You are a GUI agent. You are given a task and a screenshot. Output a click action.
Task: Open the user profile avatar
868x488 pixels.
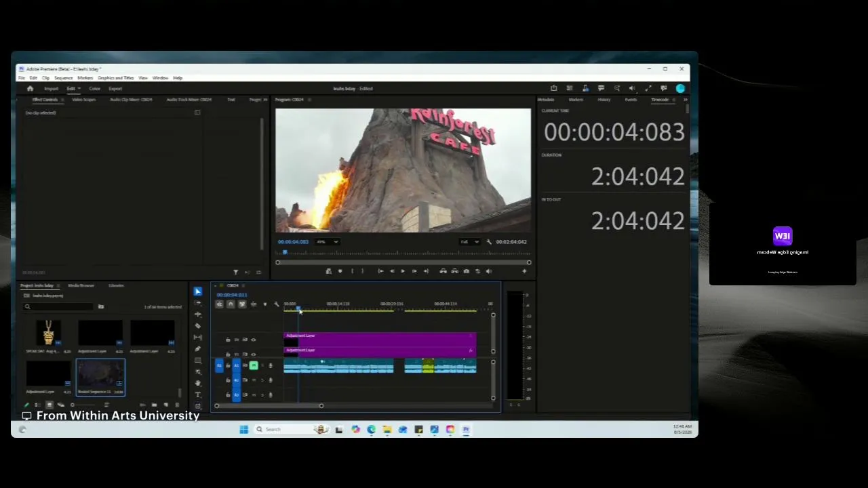[x=680, y=88]
